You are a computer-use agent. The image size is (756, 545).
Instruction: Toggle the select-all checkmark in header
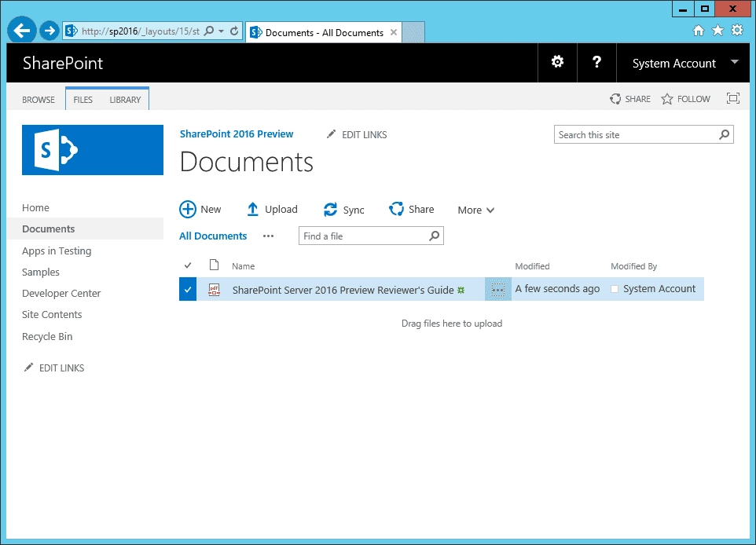[188, 265]
